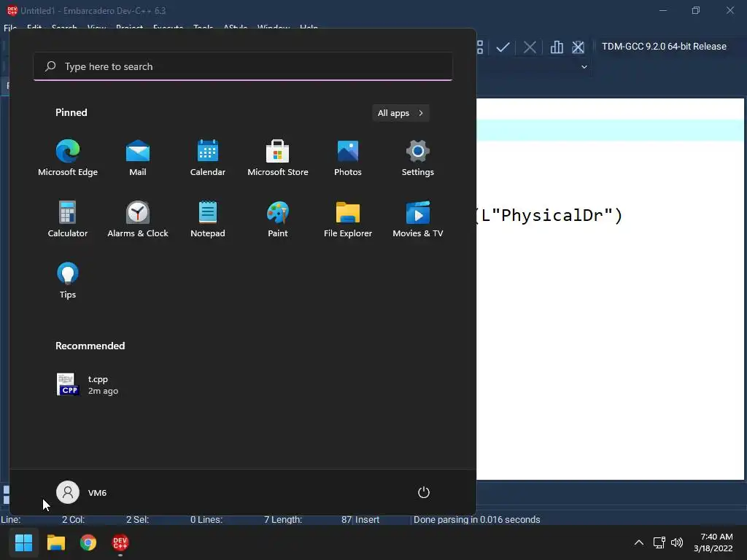The width and height of the screenshot is (747, 560).
Task: Open the network status tray icon
Action: coord(659,542)
